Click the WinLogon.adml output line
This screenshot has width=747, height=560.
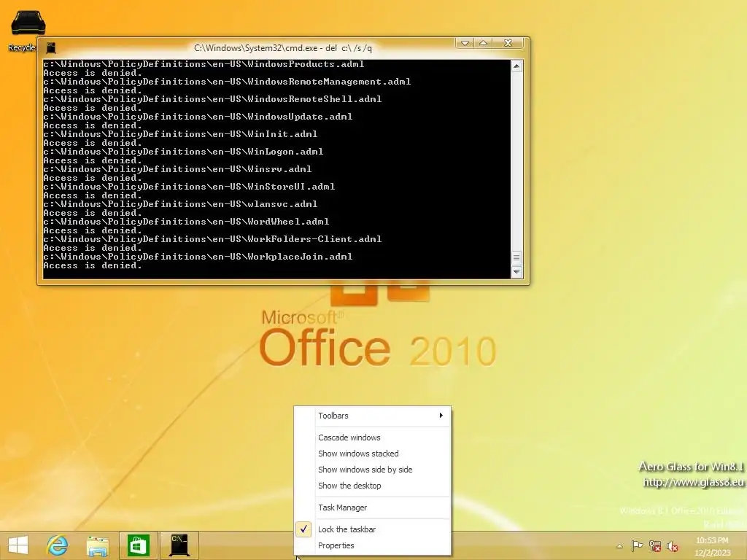[x=183, y=152]
